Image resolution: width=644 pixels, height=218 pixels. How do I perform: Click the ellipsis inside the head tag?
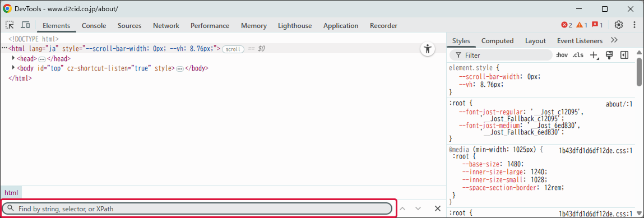pyautogui.click(x=42, y=59)
